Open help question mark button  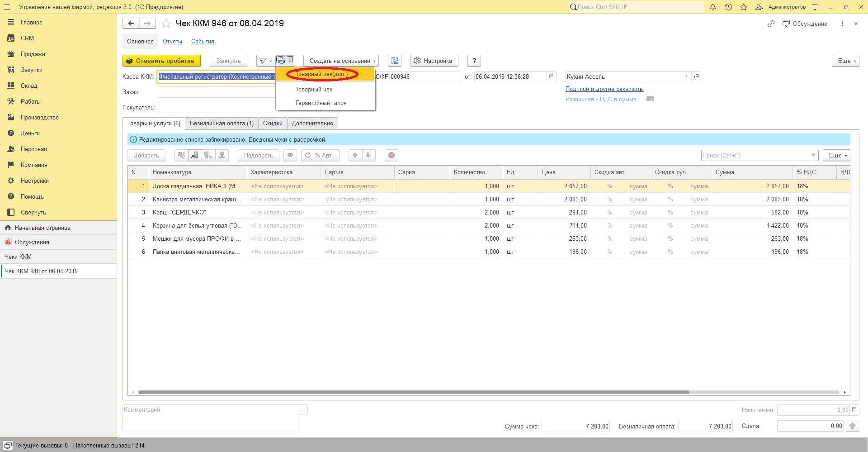click(474, 61)
